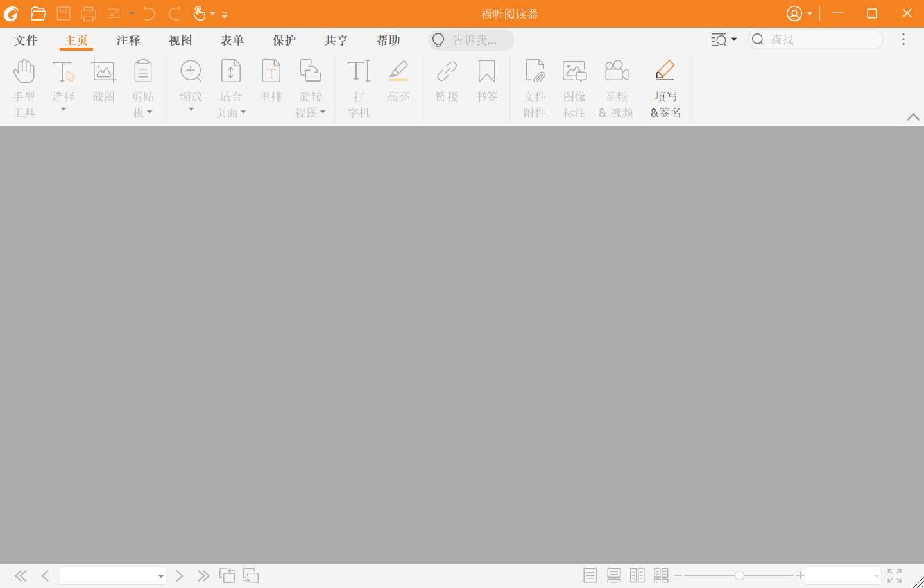
Task: Switch to the Help (帮助) tab
Action: [388, 40]
